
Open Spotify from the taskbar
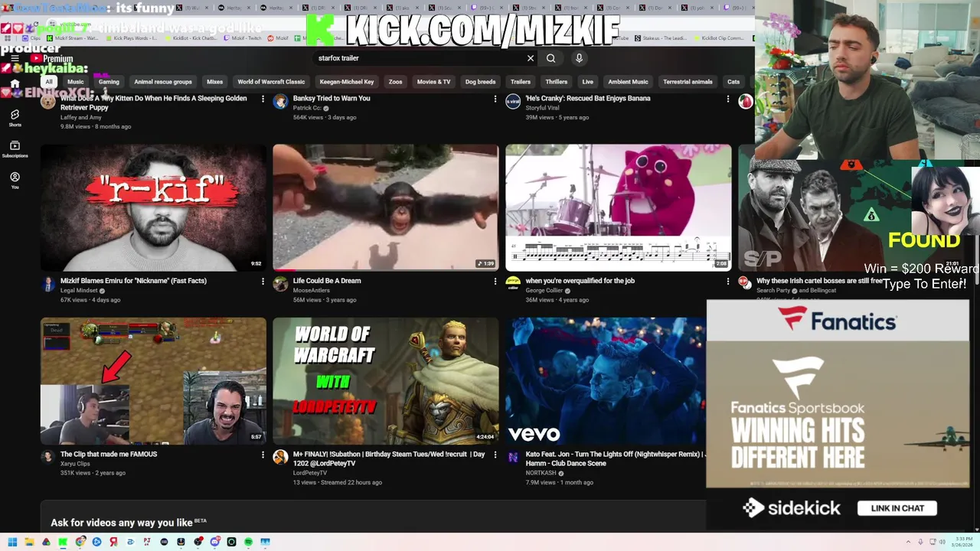[x=248, y=542]
